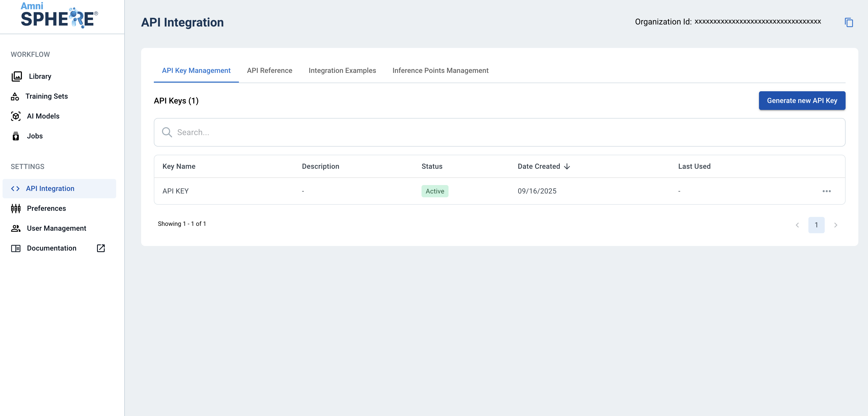
Task: Select page 1 in pagination
Action: [816, 225]
